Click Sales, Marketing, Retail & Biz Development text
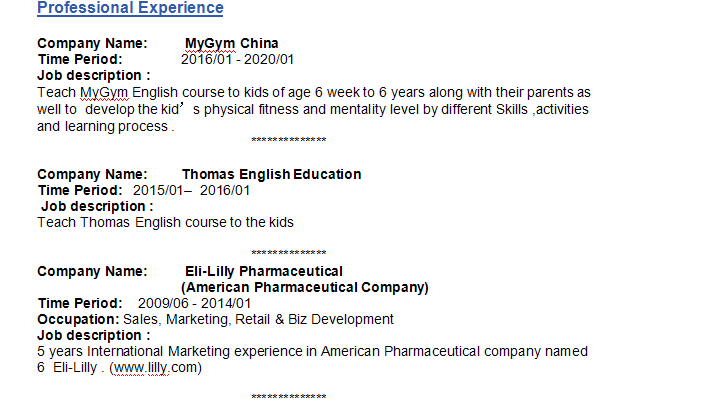The width and height of the screenshot is (717, 403). (258, 320)
